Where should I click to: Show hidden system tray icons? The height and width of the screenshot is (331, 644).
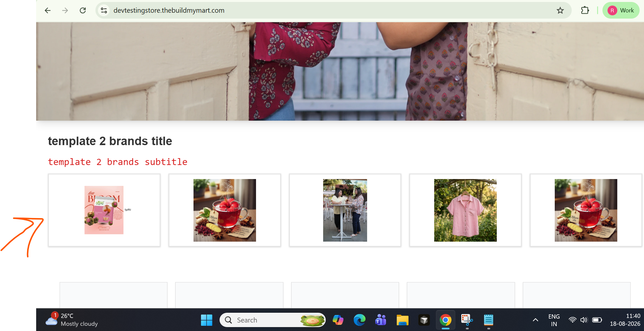pos(535,320)
